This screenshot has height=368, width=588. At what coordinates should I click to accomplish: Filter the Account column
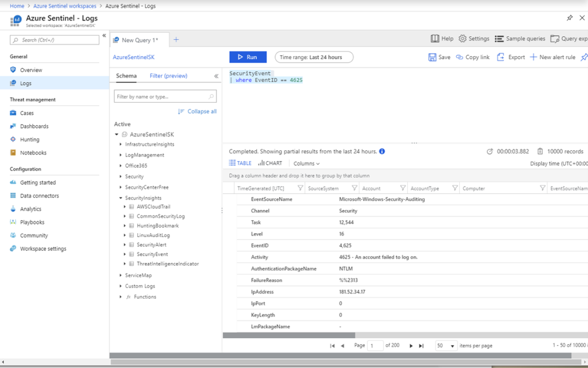pyautogui.click(x=403, y=188)
